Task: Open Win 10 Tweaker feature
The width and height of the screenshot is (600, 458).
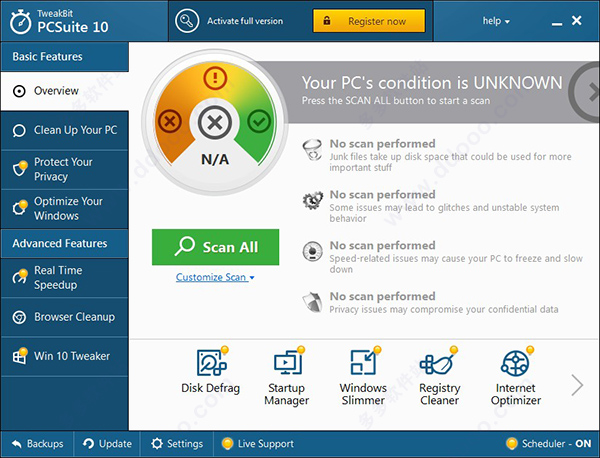Action: click(x=65, y=356)
